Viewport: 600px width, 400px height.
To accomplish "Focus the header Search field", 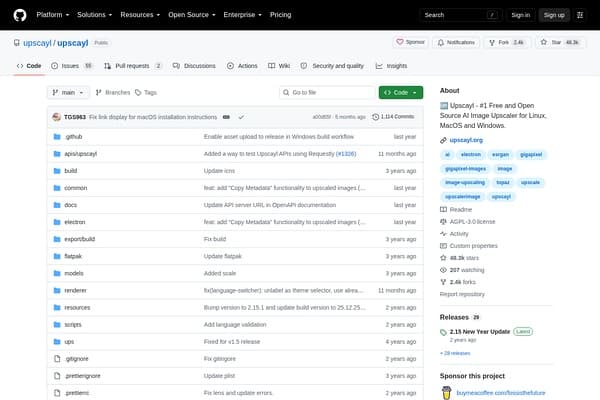I will (461, 15).
